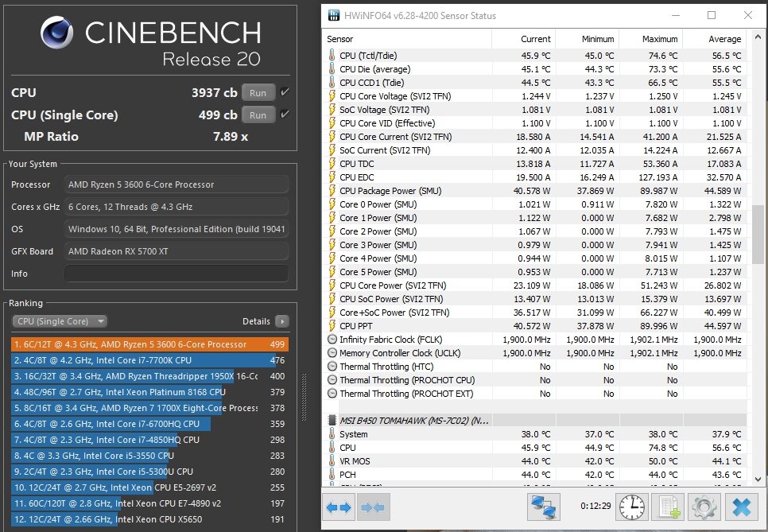Select ranking entry 11, Xeon E7-4890 v2
768x532 pixels.
coord(150,503)
